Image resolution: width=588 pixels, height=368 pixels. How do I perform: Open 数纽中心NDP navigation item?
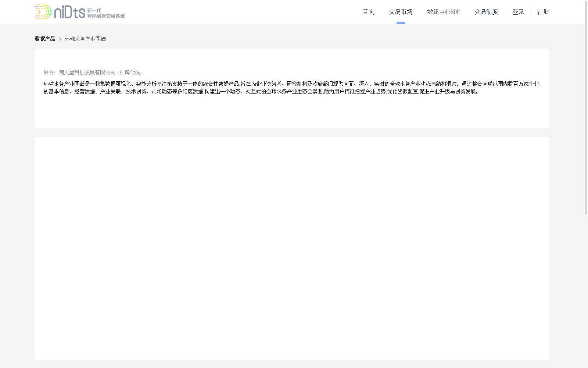443,12
